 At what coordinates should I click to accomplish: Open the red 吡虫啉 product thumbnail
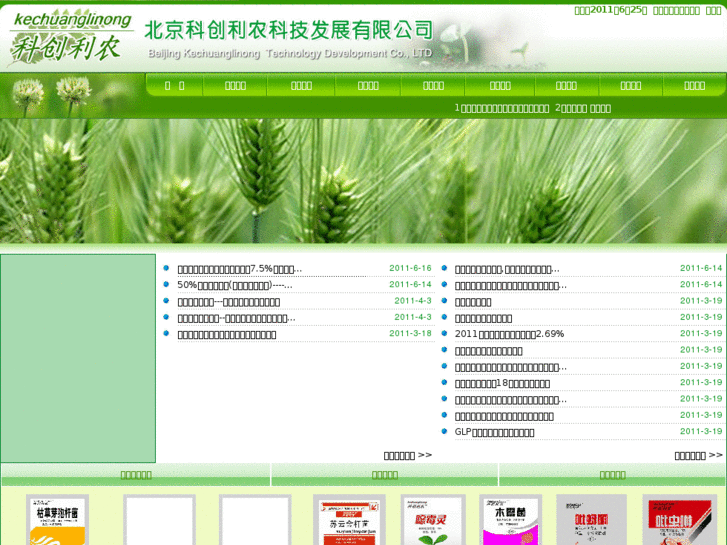(x=679, y=520)
